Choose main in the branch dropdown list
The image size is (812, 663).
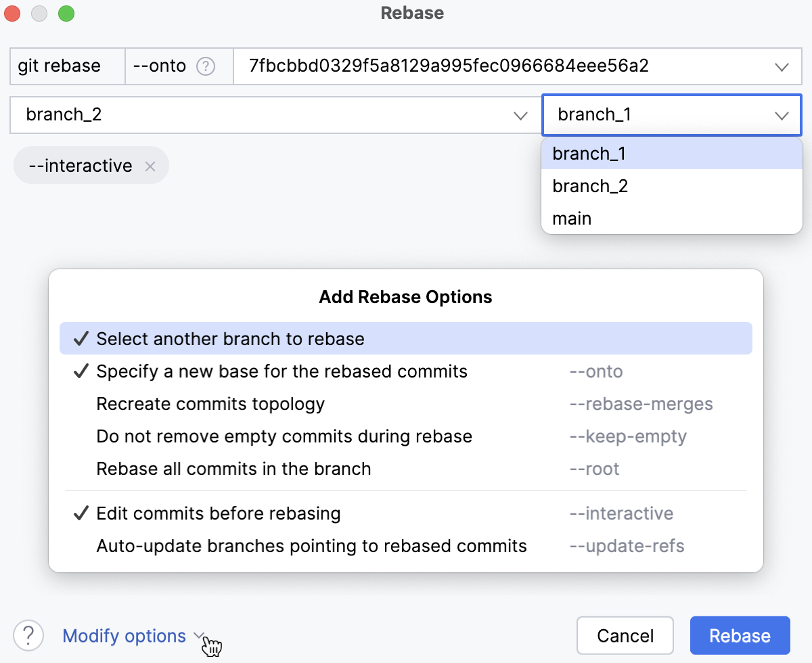click(x=572, y=219)
